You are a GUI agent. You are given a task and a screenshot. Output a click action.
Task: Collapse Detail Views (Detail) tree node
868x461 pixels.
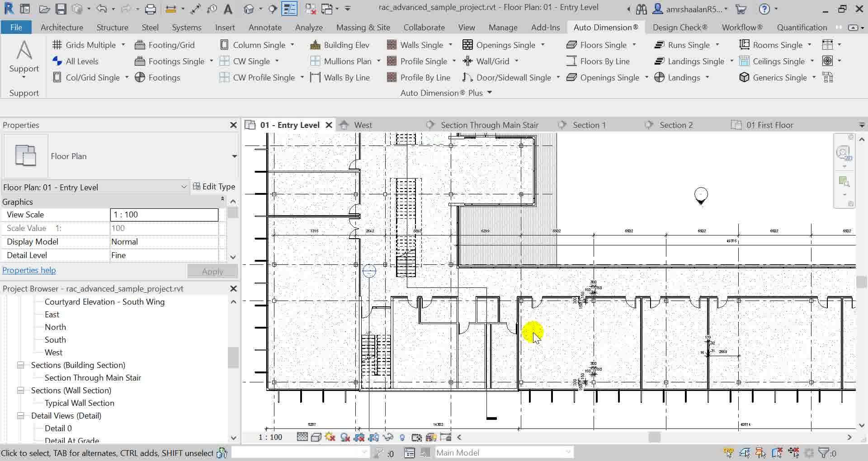pos(20,415)
